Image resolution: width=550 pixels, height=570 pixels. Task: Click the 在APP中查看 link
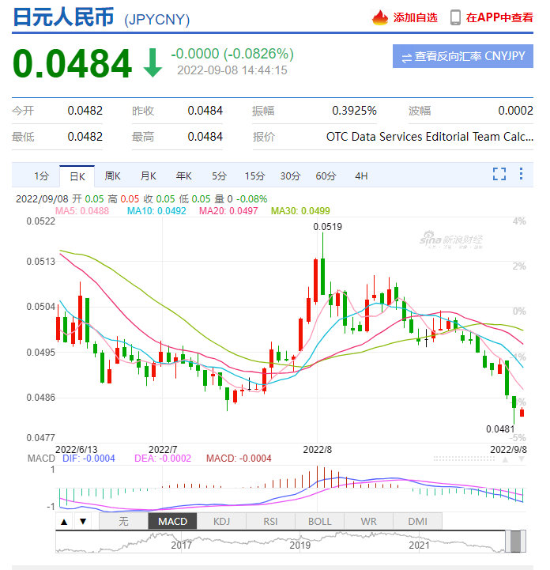click(x=499, y=17)
